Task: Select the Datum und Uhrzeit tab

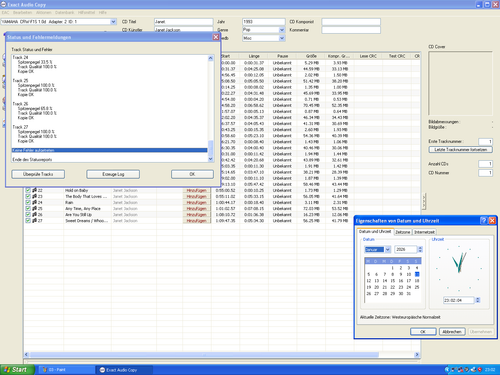Action: [x=375, y=231]
